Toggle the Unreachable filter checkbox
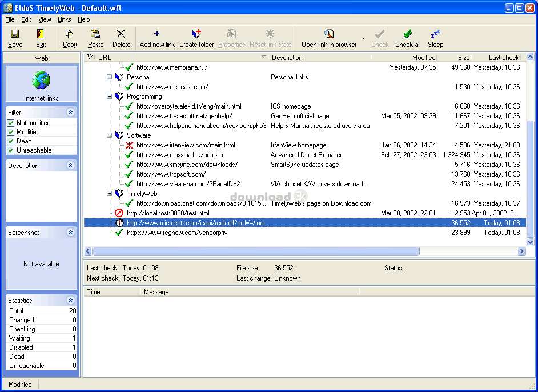Screen dimensions: 538x392 click(x=11, y=150)
